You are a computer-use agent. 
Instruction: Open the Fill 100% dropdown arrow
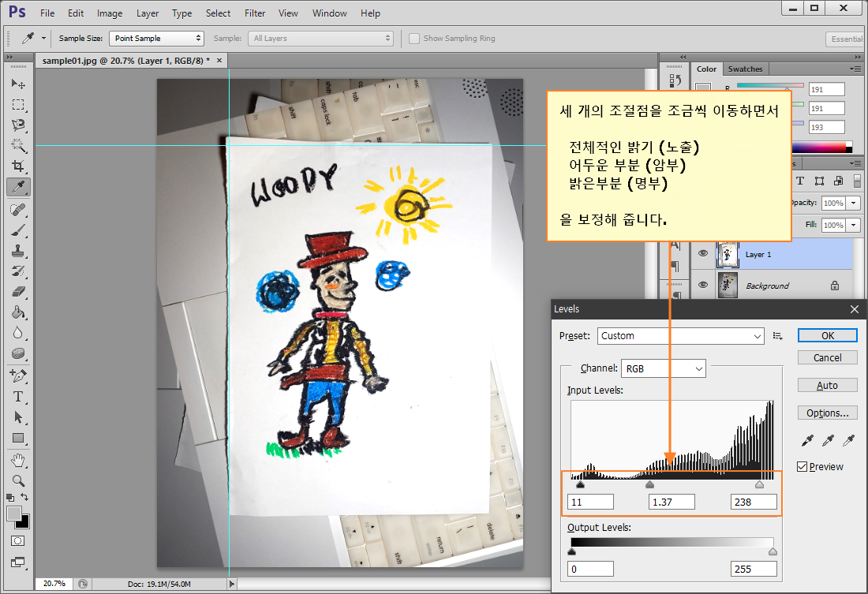click(x=854, y=226)
